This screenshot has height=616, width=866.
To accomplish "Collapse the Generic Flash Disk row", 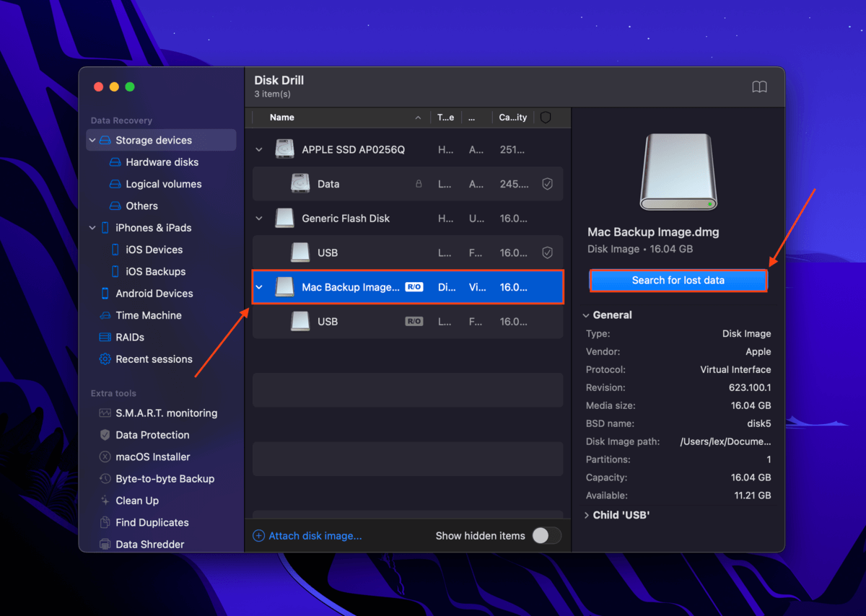I will pos(259,219).
